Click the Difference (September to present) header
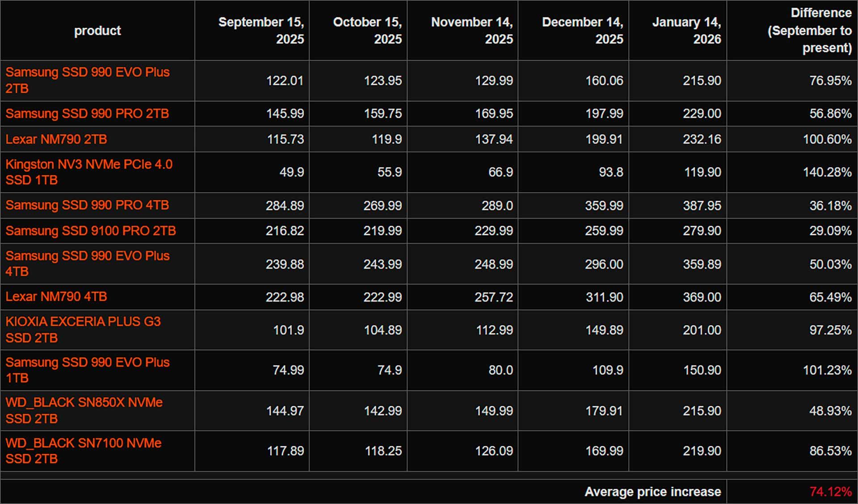Viewport: 858px width, 504px height. [x=809, y=30]
